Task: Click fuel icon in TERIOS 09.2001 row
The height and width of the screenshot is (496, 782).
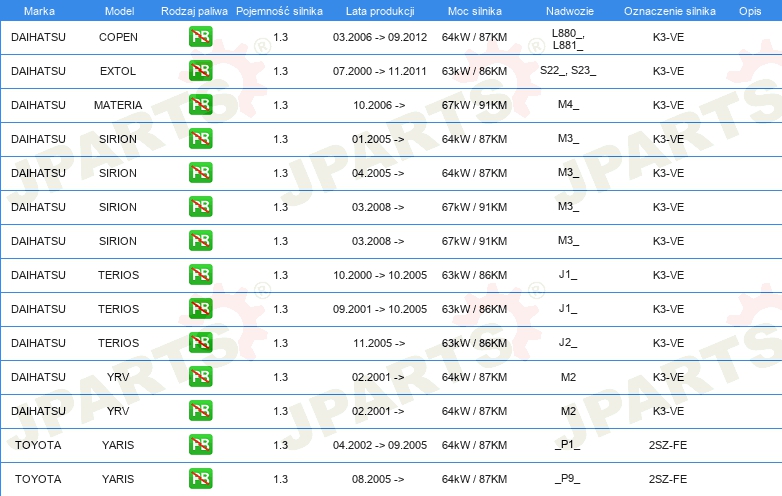Action: [x=200, y=309]
